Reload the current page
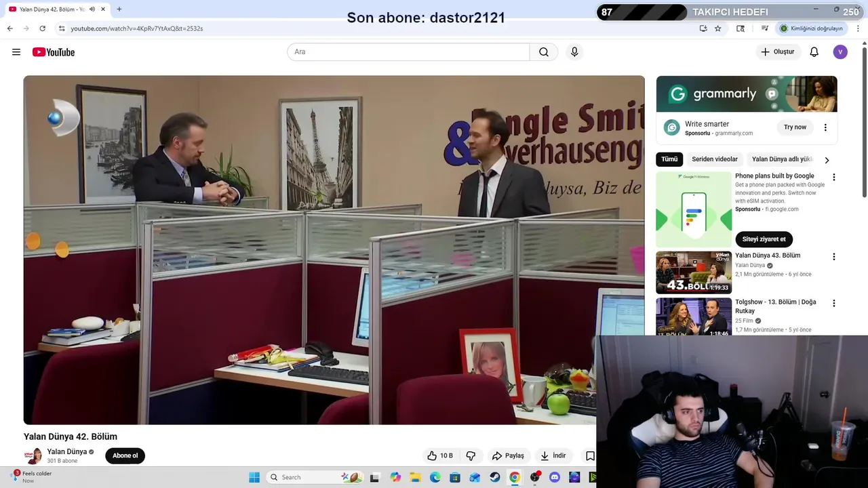 pyautogui.click(x=42, y=28)
